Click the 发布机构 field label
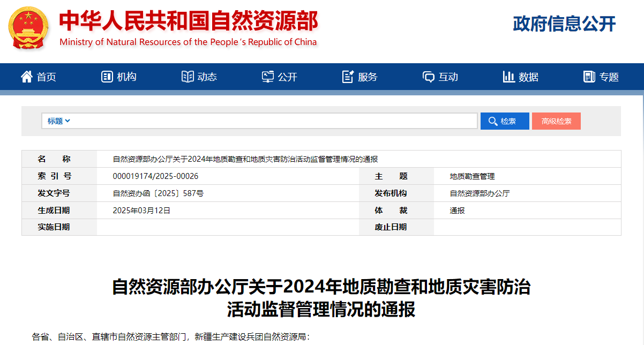This screenshot has height=345, width=644. (391, 193)
